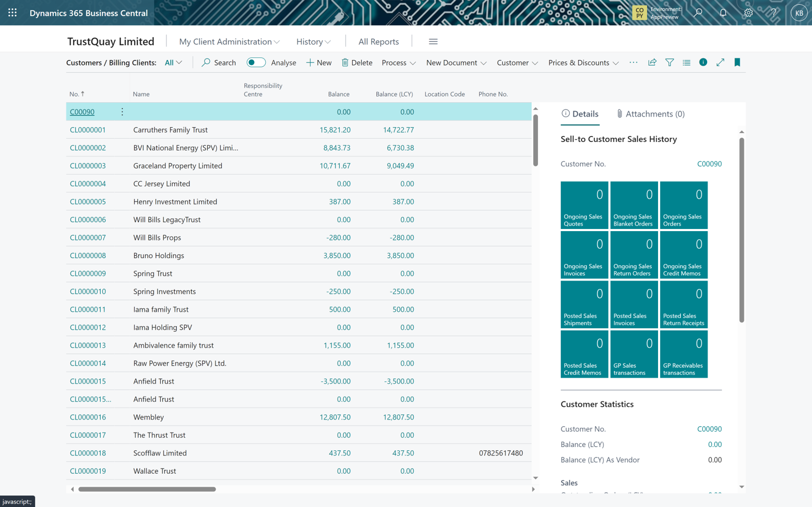Image resolution: width=812 pixels, height=507 pixels.
Task: Open the Share pane for the customer list
Action: (652, 62)
